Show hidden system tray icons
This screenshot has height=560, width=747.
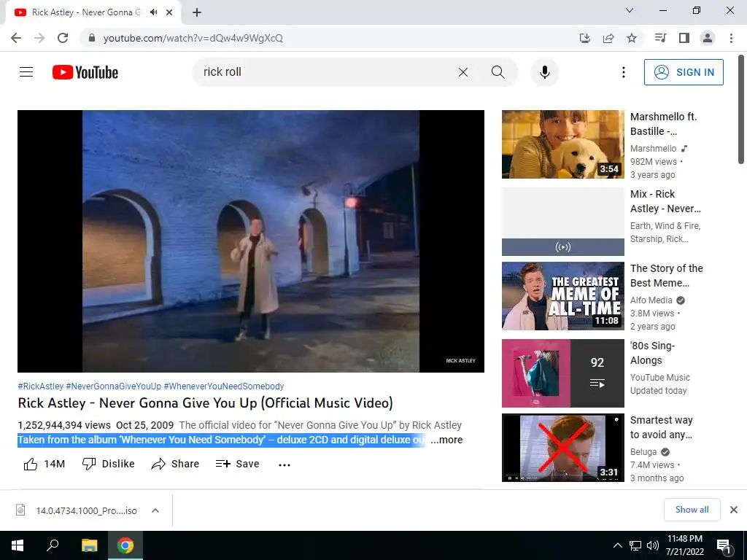click(x=617, y=545)
